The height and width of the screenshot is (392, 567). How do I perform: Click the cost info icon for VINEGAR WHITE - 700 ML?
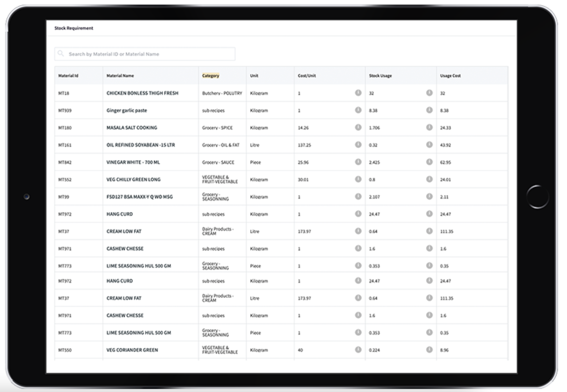pyautogui.click(x=358, y=162)
